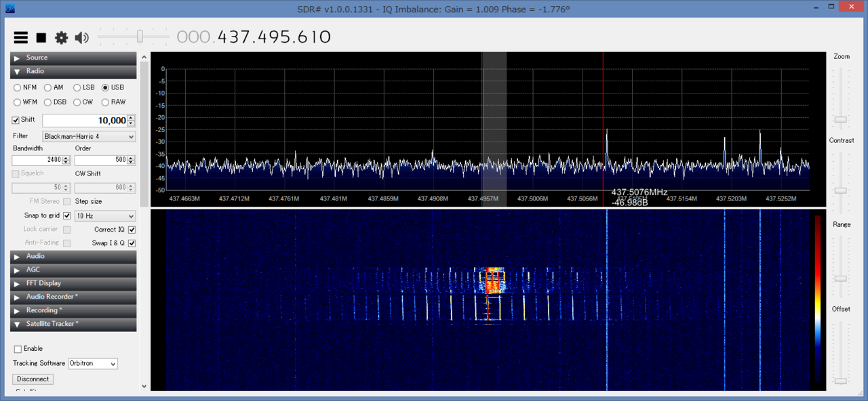Click the Disconnect button
Viewport: 868px width, 401px height.
point(33,379)
